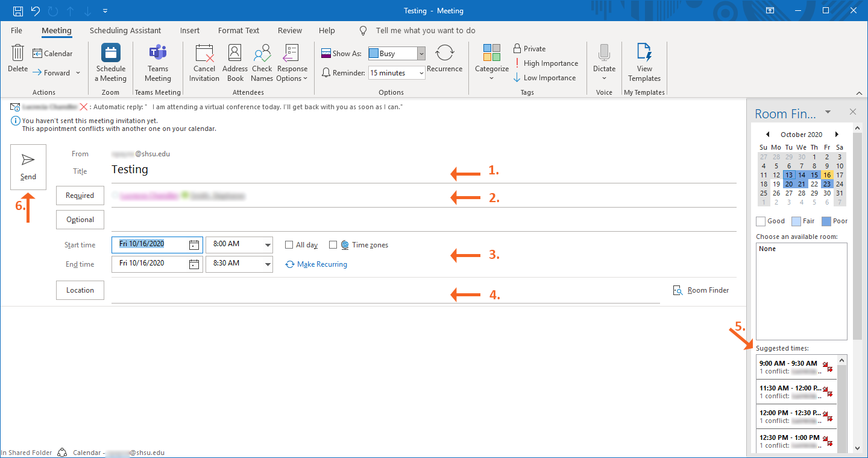Click the Check Names icon
This screenshot has width=868, height=458.
(x=262, y=54)
